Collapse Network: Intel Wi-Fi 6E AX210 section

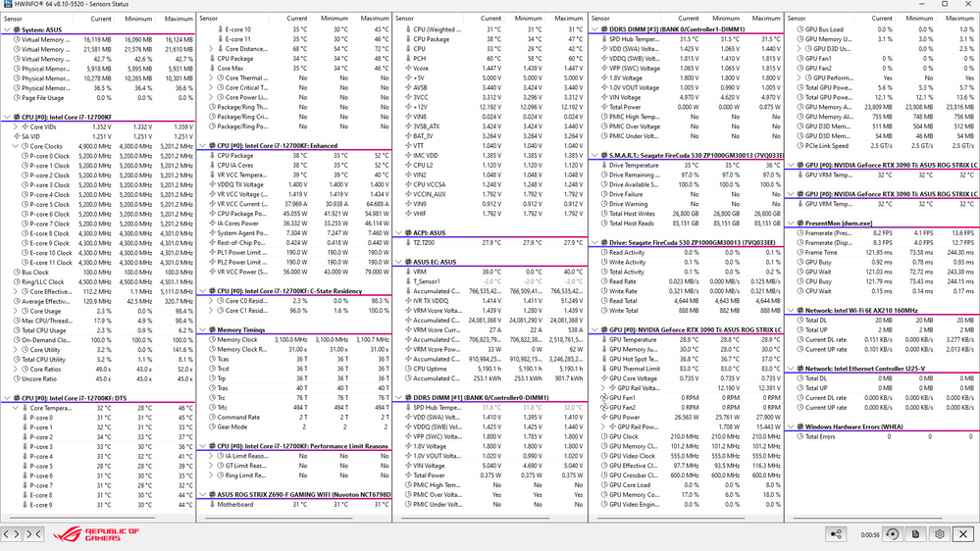[791, 311]
